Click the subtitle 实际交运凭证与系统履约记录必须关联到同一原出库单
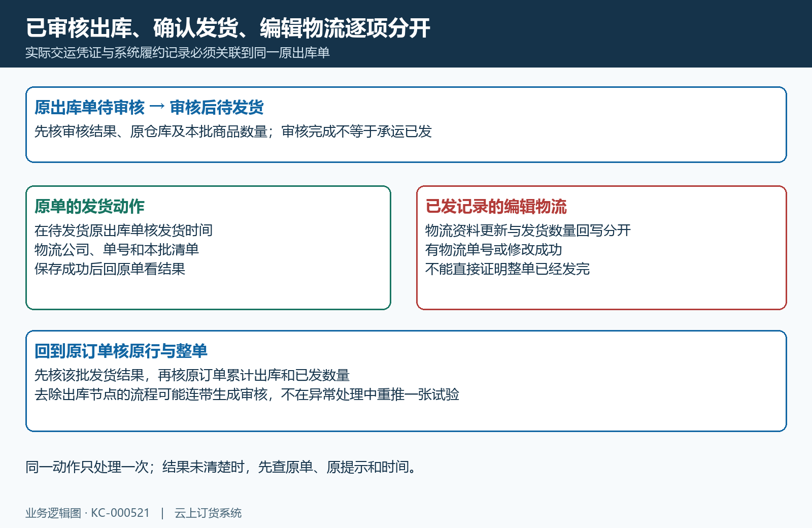 click(178, 53)
